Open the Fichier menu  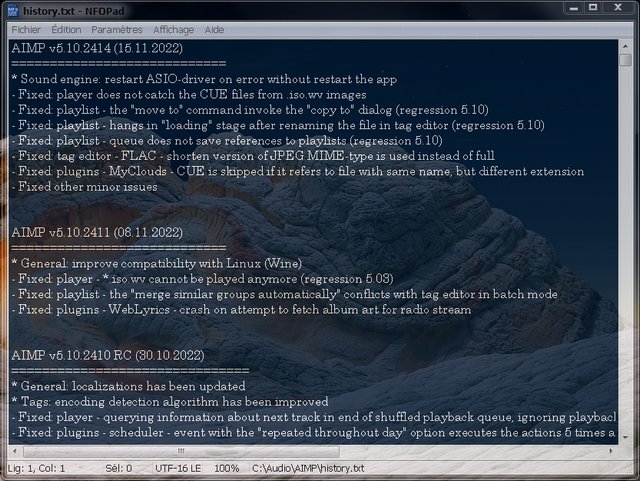(x=26, y=30)
